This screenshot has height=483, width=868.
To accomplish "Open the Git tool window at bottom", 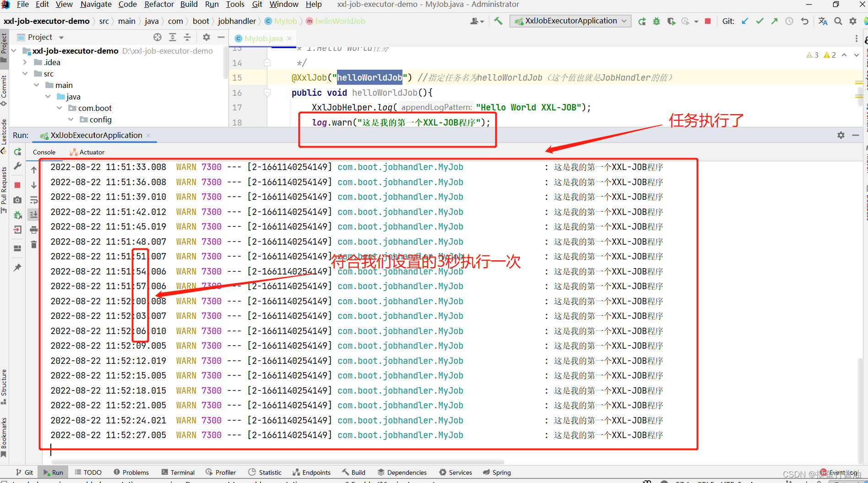I will [25, 472].
